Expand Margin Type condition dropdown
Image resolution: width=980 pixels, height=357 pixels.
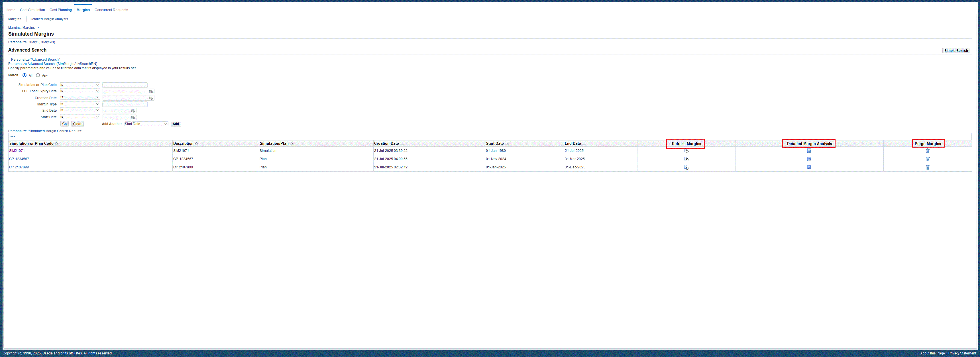click(x=80, y=104)
